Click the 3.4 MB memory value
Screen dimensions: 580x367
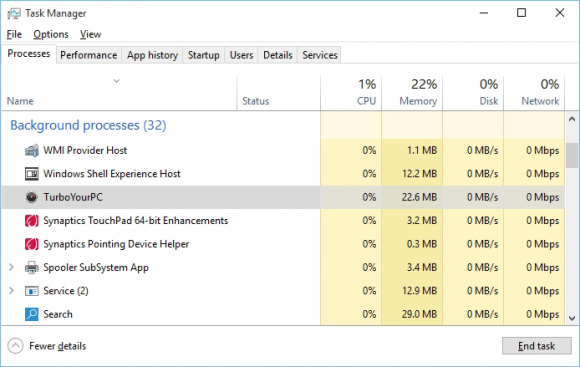click(422, 267)
